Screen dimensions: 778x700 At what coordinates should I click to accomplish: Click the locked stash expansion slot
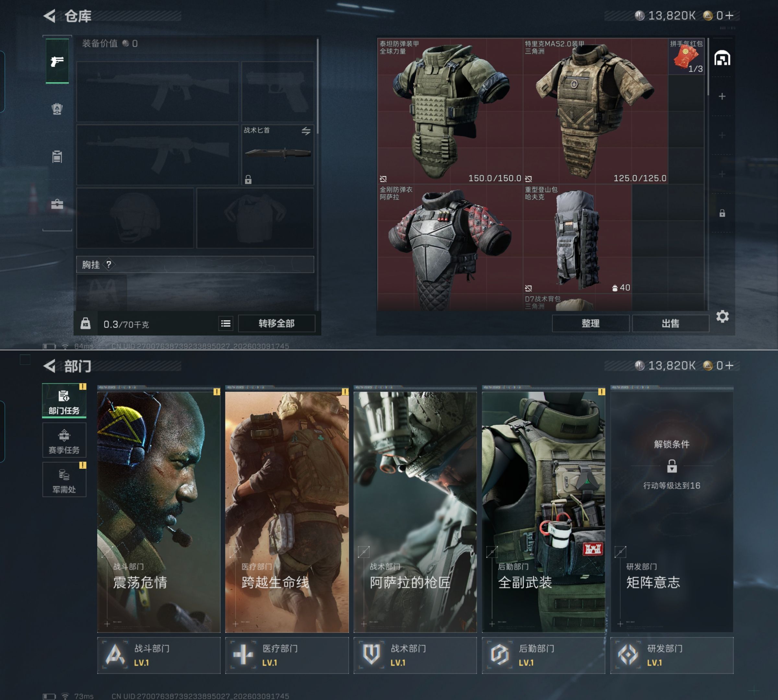coord(722,213)
